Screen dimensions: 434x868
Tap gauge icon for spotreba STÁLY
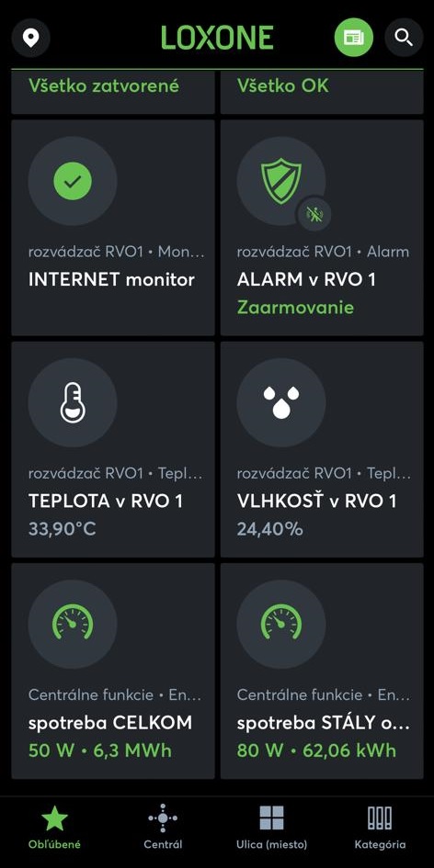coord(281,624)
